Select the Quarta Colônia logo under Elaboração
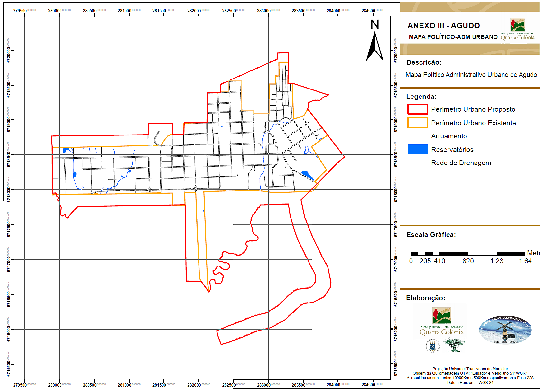The height and width of the screenshot is (392, 545). (441, 321)
